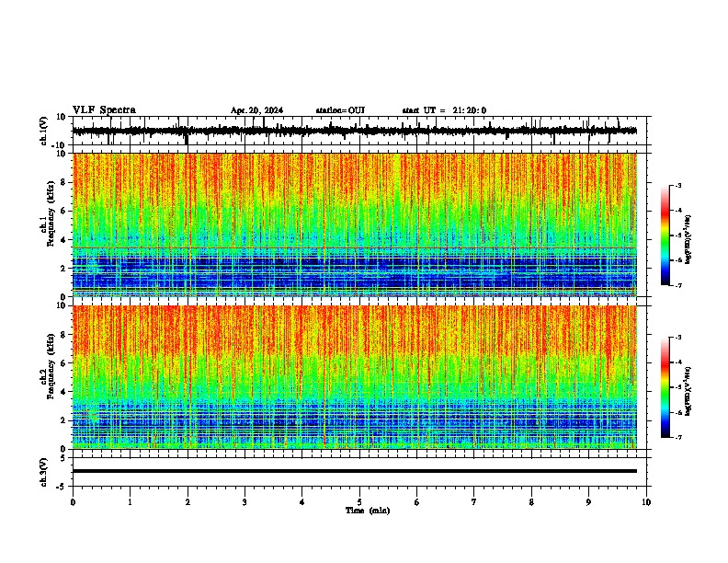
Task: Click the ch.1 spectrogram color scale bar
Action: point(665,236)
